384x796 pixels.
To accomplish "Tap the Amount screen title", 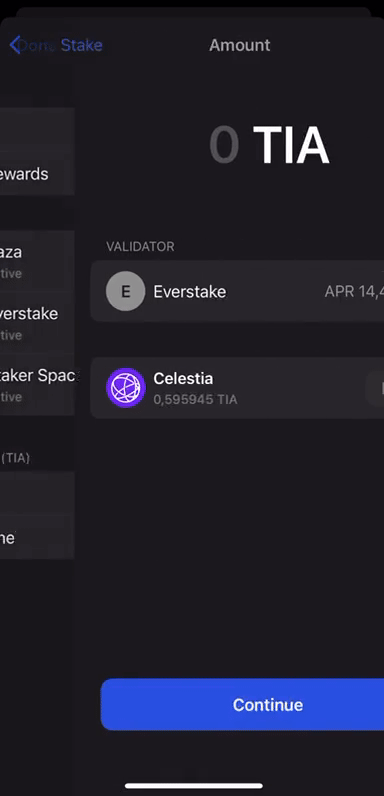I will point(240,45).
